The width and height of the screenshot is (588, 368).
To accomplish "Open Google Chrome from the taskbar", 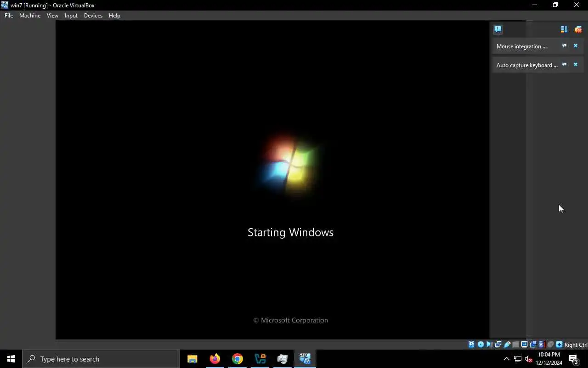I will tap(237, 359).
